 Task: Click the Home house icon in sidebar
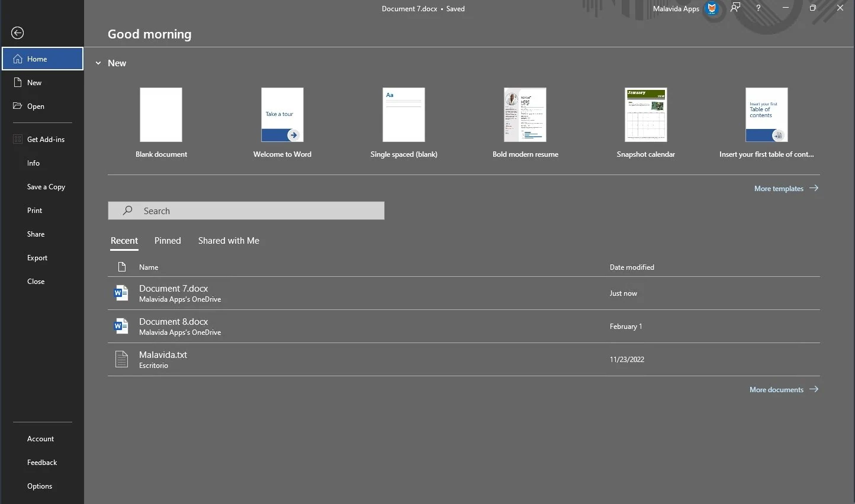18,59
